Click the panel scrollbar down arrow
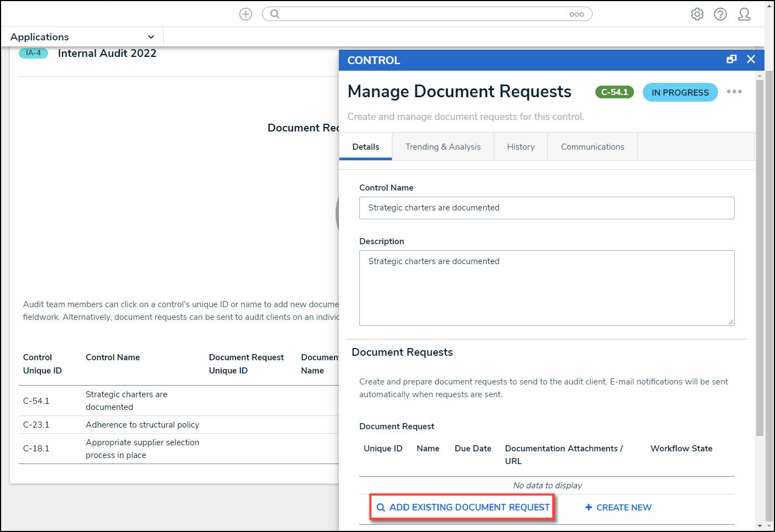The width and height of the screenshot is (775, 532). tap(760, 526)
